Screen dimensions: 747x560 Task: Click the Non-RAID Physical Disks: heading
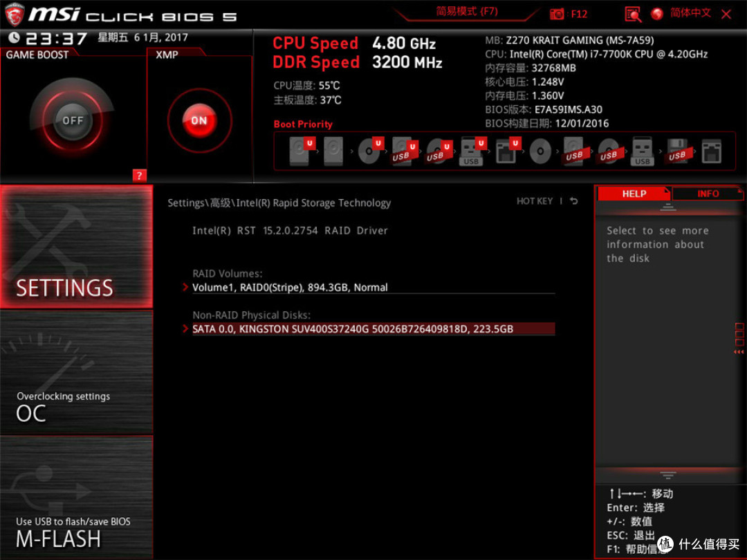251,315
